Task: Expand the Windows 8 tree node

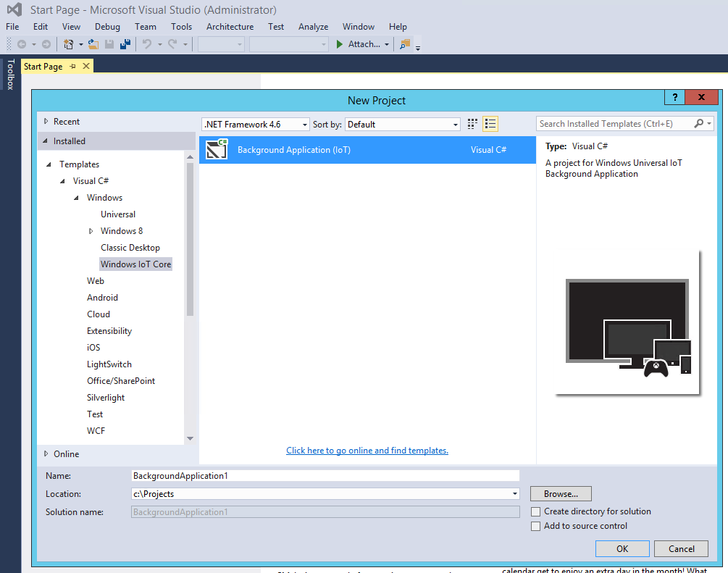Action: 90,230
